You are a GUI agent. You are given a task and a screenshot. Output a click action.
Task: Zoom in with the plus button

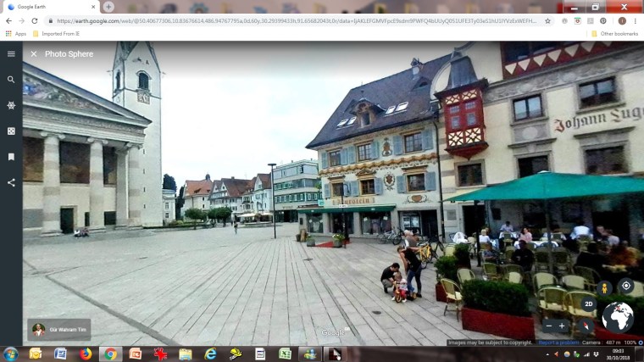tap(561, 326)
